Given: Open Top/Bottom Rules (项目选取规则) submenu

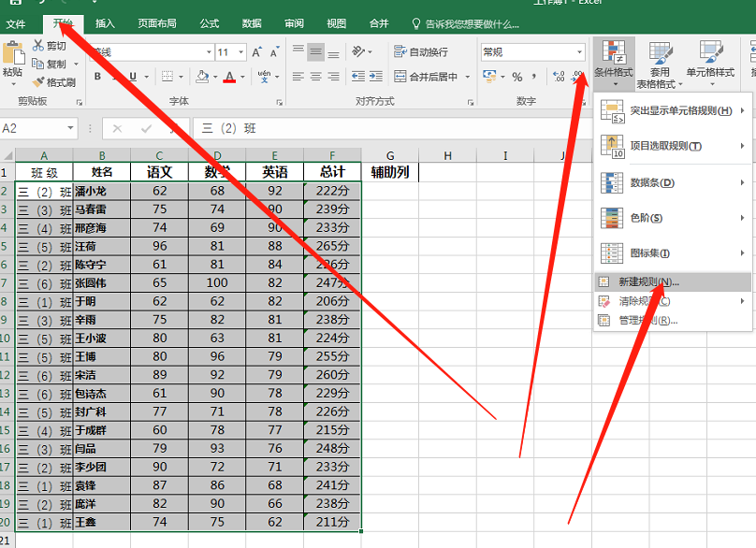Looking at the screenshot, I should (673, 146).
